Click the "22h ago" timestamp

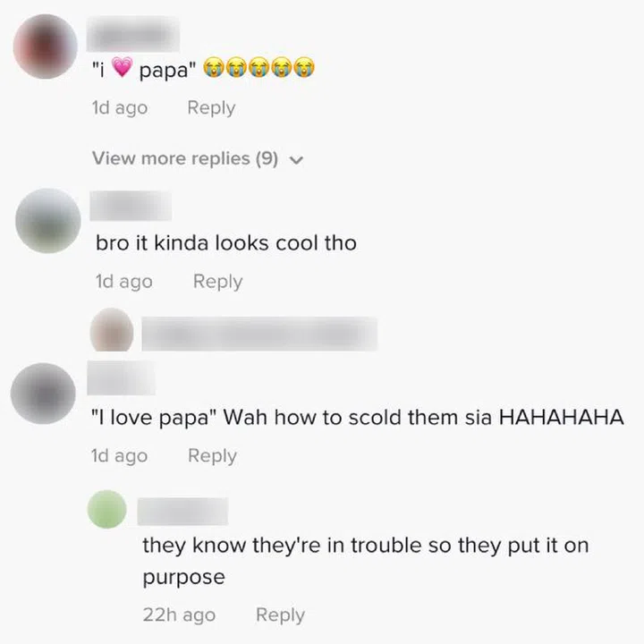(x=179, y=614)
